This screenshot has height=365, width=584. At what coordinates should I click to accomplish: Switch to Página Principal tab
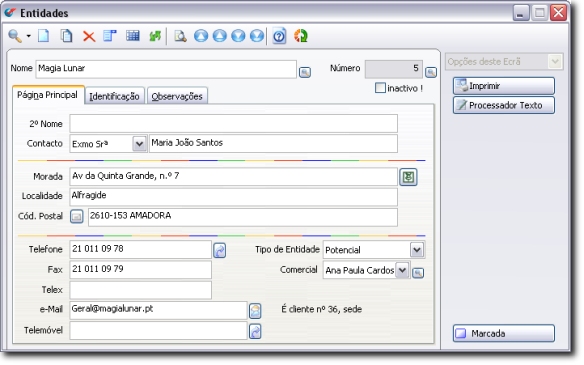click(x=48, y=95)
